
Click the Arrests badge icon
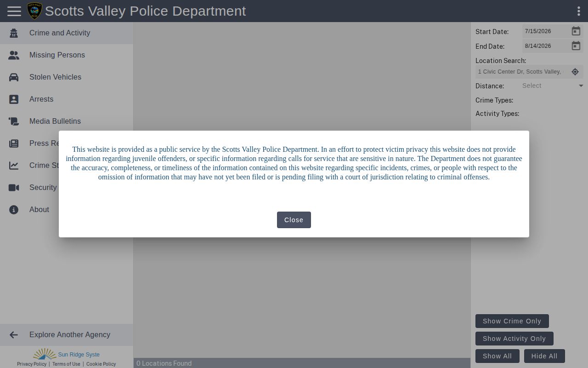(14, 99)
